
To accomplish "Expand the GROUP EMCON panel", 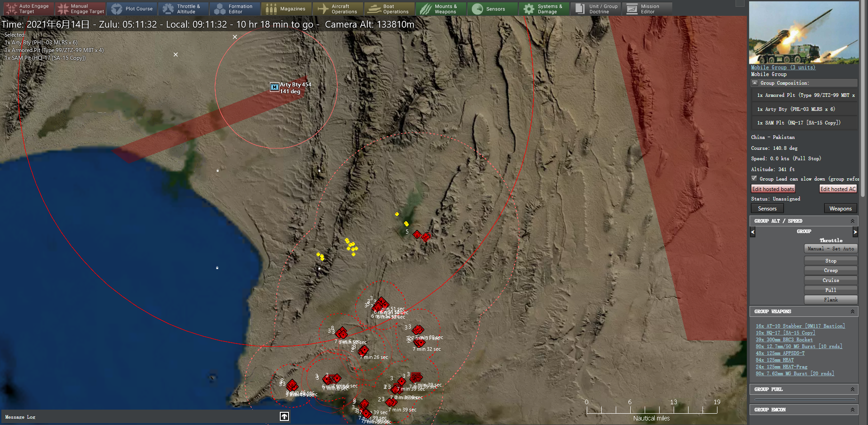I will point(853,410).
